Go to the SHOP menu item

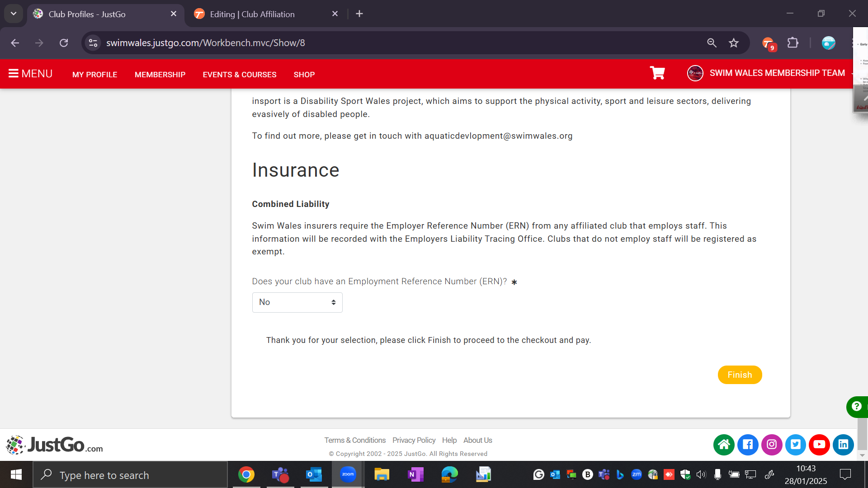click(304, 75)
